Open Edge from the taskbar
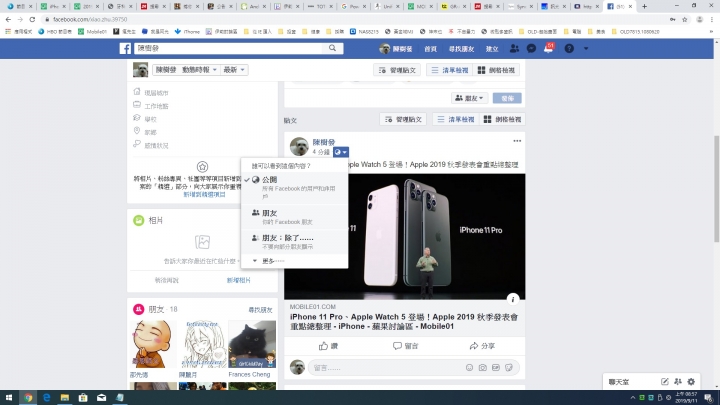The width and height of the screenshot is (720, 405). pos(46,398)
